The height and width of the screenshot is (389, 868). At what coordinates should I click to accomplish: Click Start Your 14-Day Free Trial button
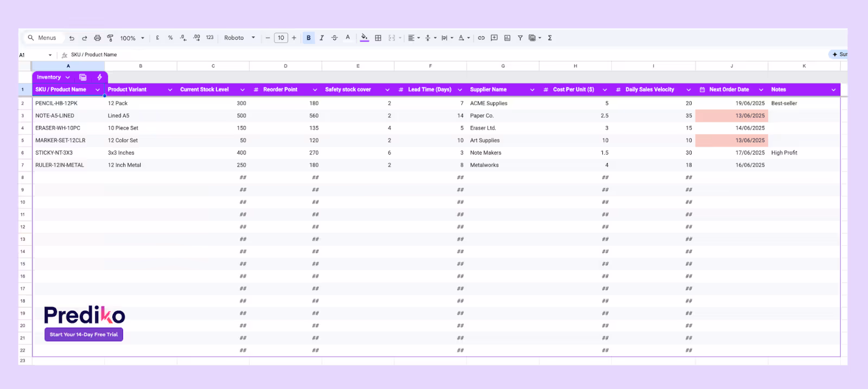[84, 335]
